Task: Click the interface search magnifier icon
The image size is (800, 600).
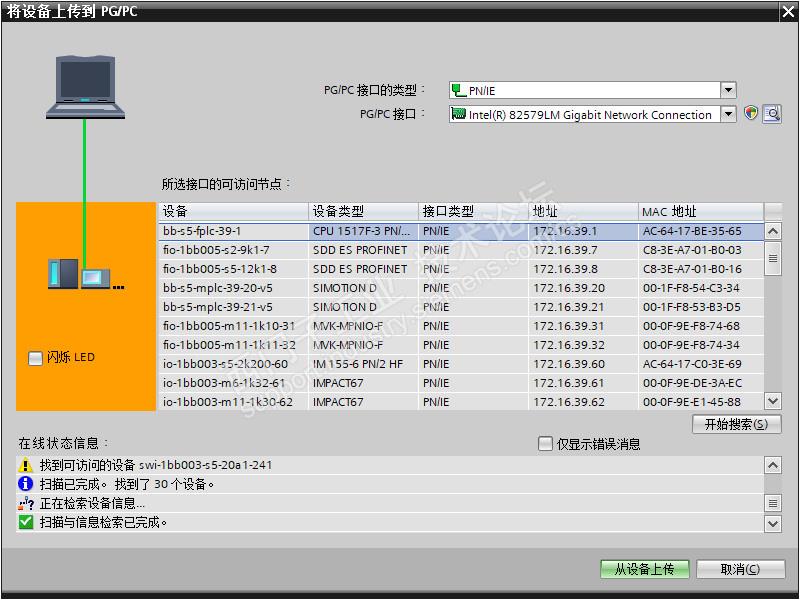Action: (x=772, y=113)
